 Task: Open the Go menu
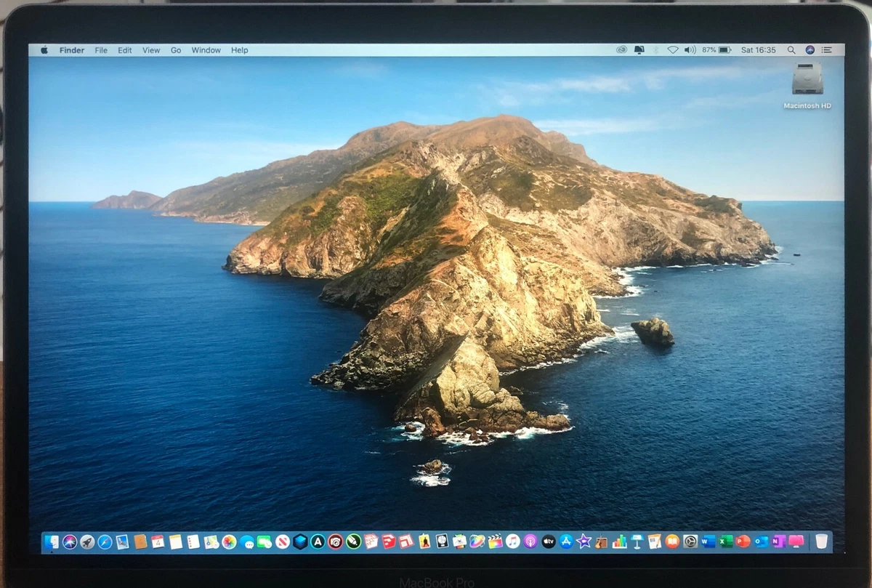tap(176, 50)
